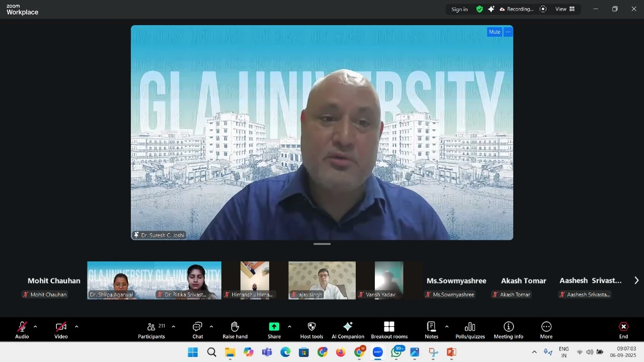Open Breakout rooms

point(389,330)
